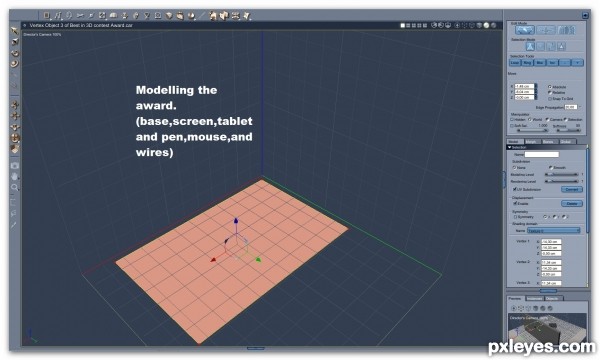This screenshot has width=600, height=360.
Task: Click the Director's Camera preview thumbnail
Action: click(547, 328)
